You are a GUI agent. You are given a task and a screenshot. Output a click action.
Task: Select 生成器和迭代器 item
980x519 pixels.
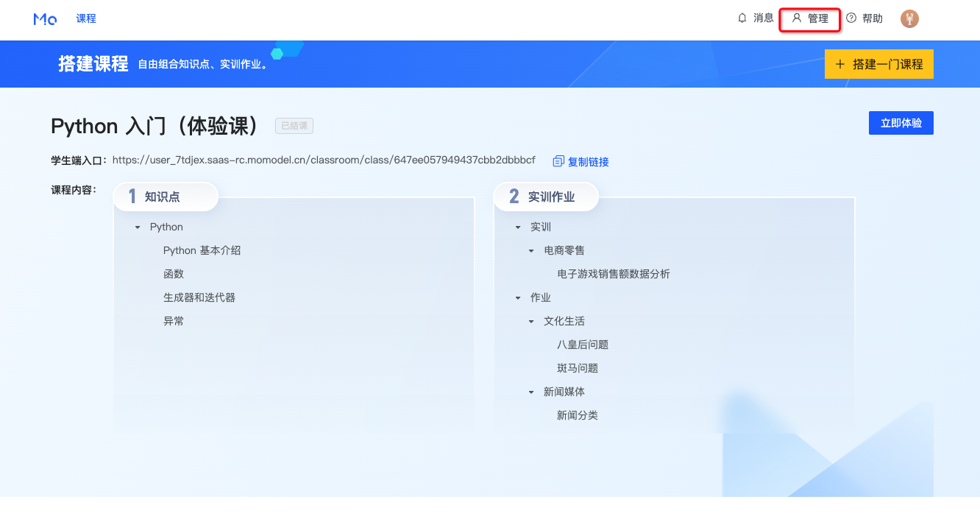(x=199, y=297)
